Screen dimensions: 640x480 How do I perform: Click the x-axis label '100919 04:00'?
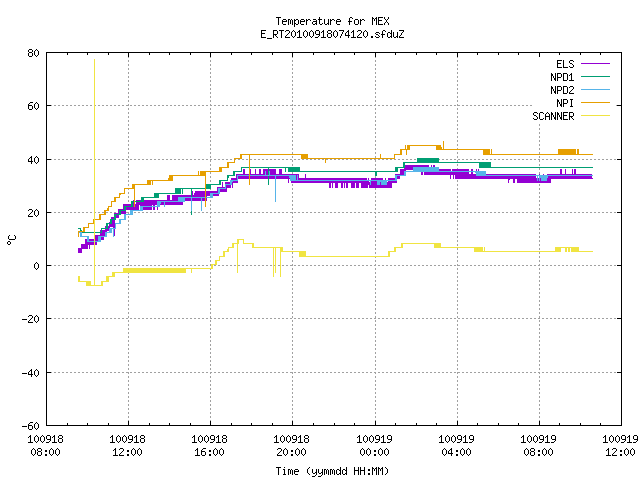pyautogui.click(x=456, y=446)
